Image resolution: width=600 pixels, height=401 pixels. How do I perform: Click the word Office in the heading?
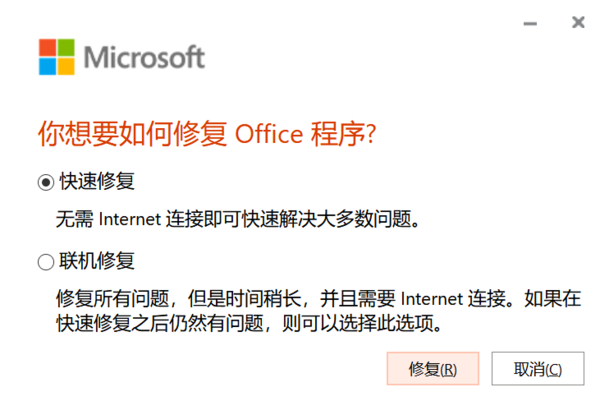tap(271, 135)
